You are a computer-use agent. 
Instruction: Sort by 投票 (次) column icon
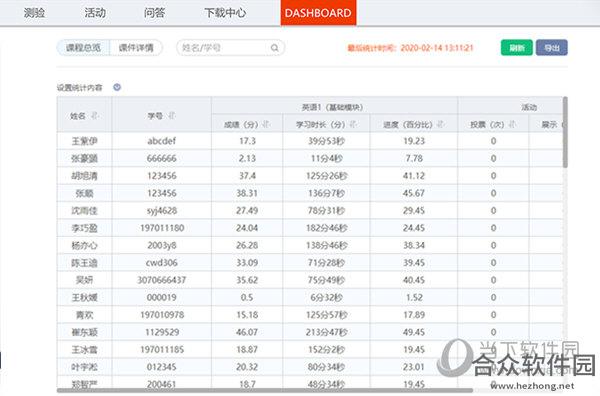(x=512, y=124)
